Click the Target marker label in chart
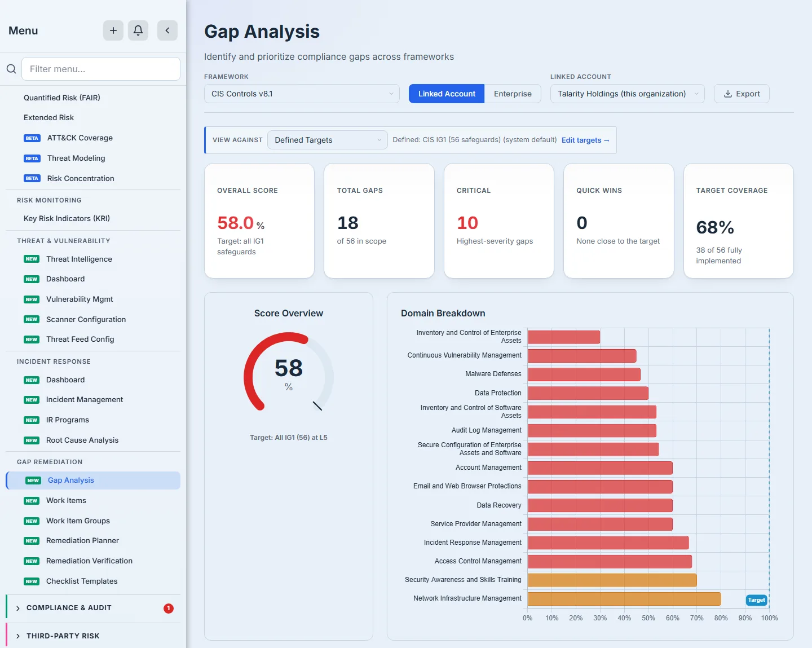The width and height of the screenshot is (812, 648). click(756, 600)
